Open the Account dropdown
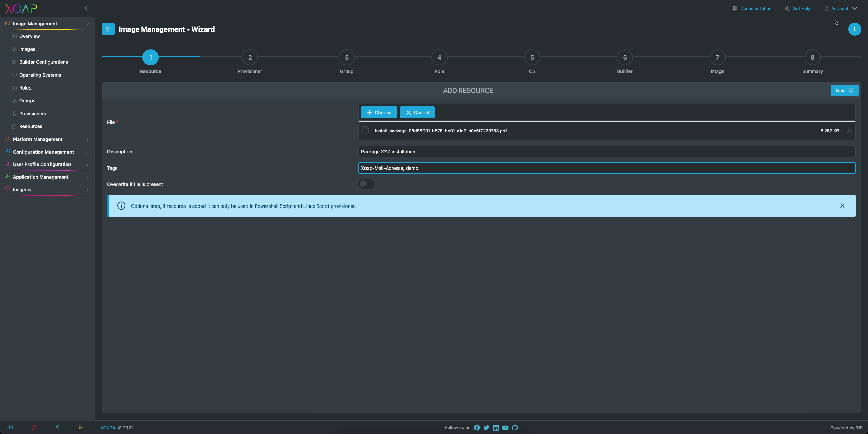The image size is (868, 434). pyautogui.click(x=841, y=8)
